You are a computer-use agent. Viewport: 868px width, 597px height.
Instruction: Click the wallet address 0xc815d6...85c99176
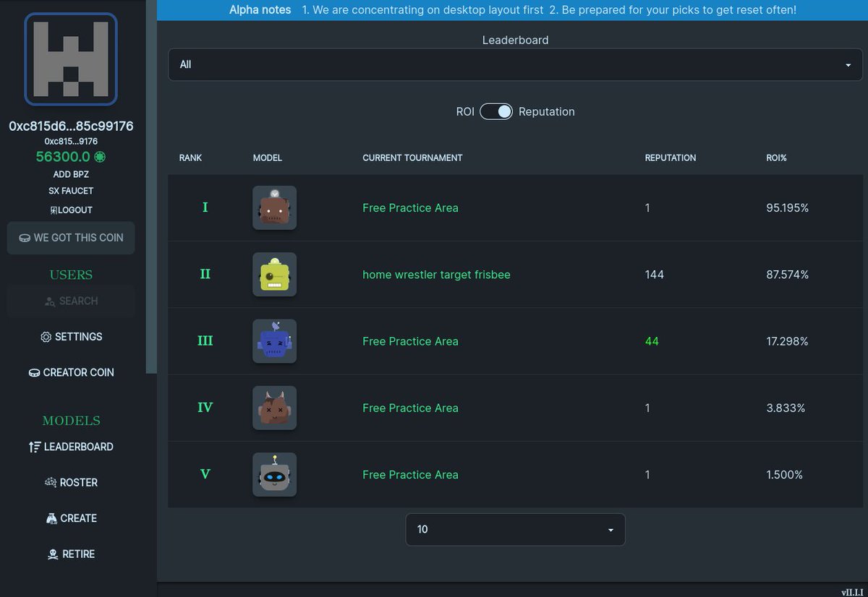click(70, 126)
